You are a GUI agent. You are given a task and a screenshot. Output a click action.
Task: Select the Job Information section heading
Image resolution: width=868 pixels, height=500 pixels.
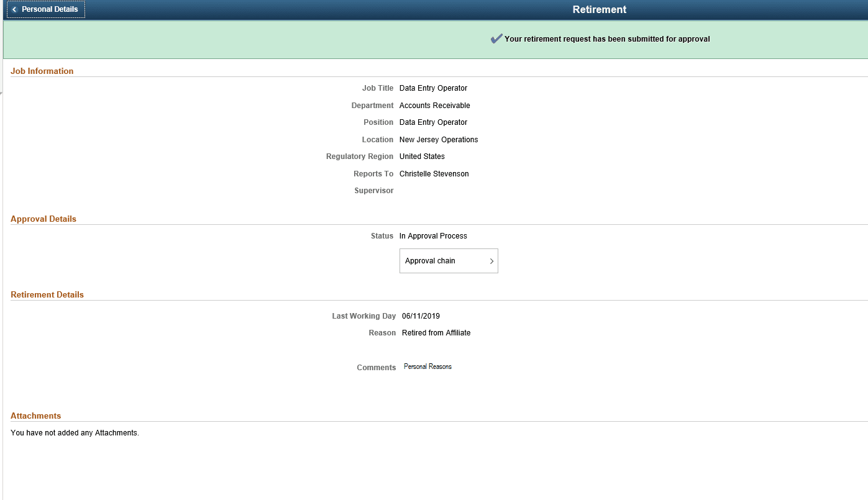tap(42, 71)
